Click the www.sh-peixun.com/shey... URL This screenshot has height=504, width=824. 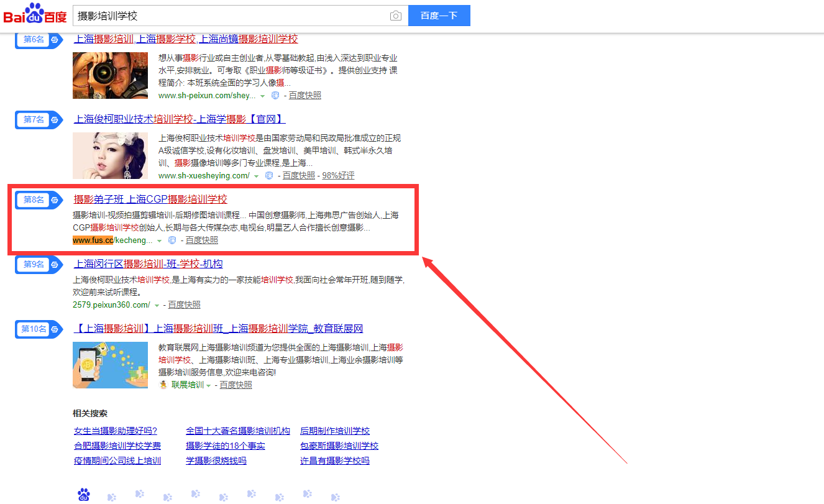(207, 96)
